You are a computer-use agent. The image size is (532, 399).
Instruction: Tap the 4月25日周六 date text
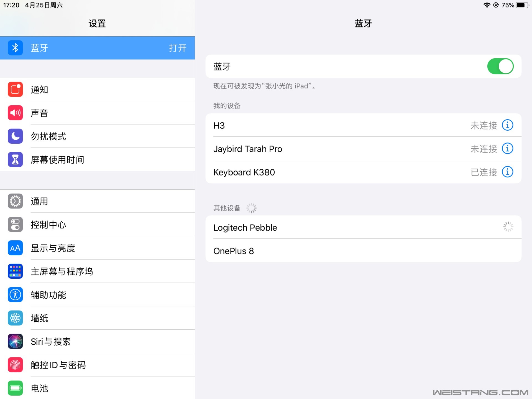[44, 5]
